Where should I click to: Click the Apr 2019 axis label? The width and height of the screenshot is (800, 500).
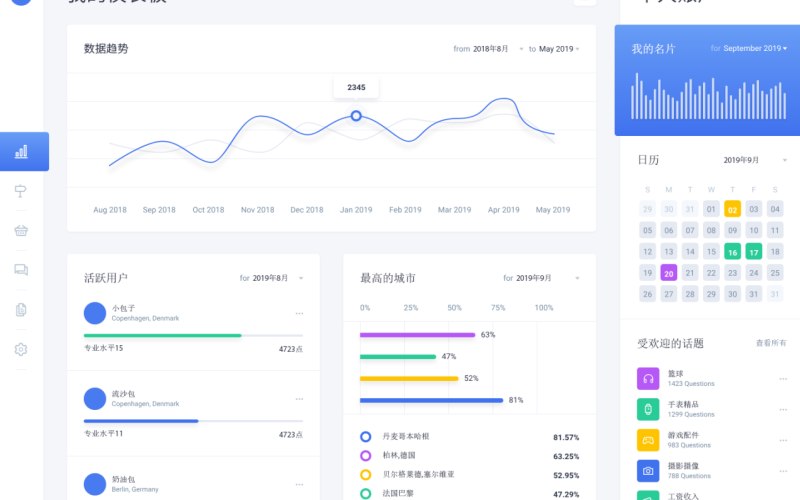click(504, 210)
